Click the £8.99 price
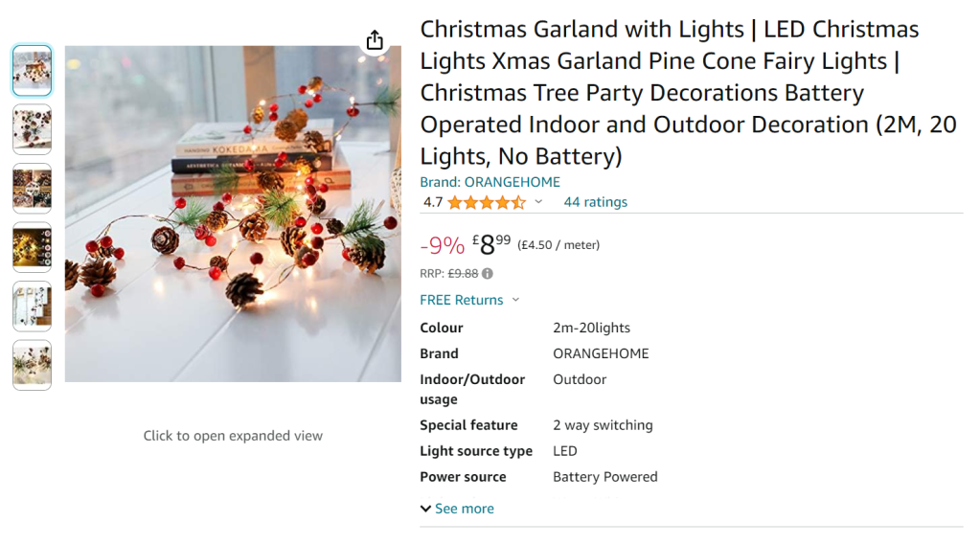The height and width of the screenshot is (545, 980). pyautogui.click(x=493, y=245)
